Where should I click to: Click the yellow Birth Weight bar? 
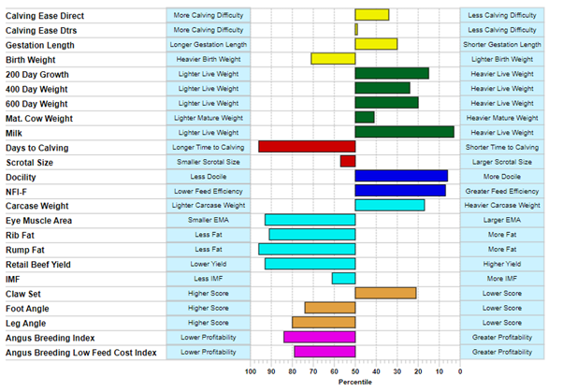(333, 59)
